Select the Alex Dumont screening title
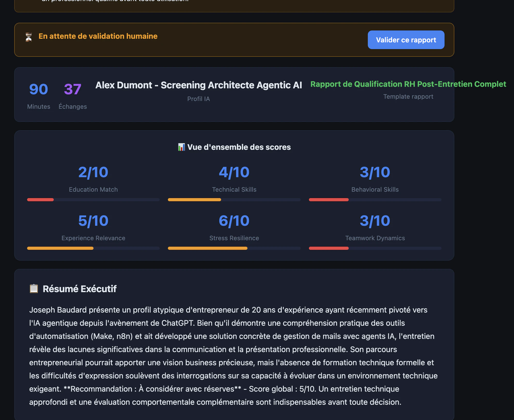The height and width of the screenshot is (420, 514). click(199, 85)
